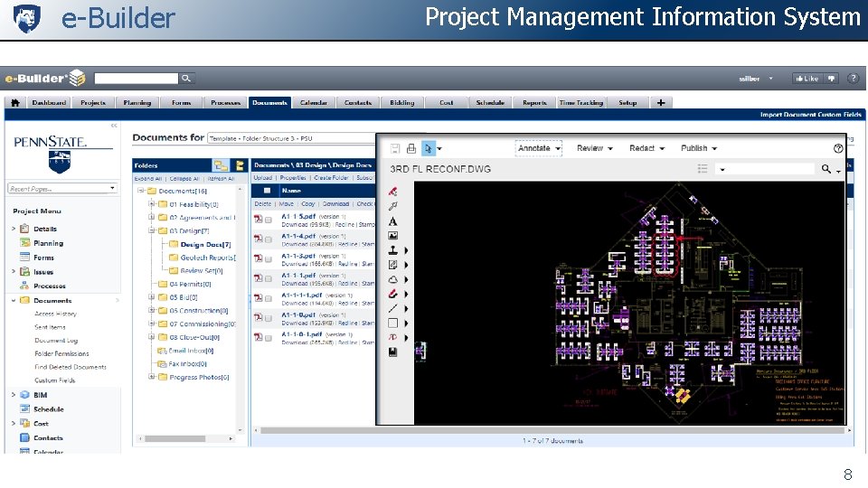Open the Review dropdown in the viewer
This screenshot has height=488, width=868.
point(595,148)
